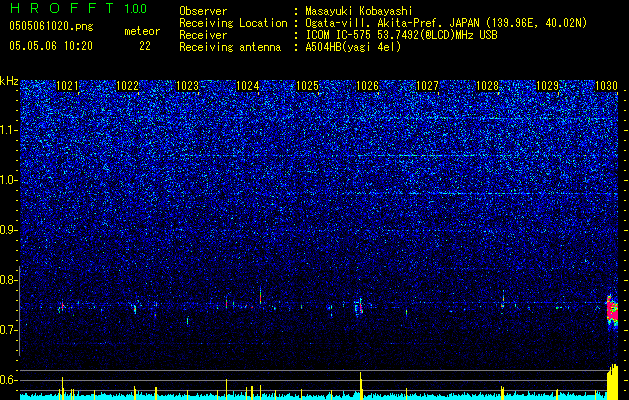Click the yellow intensity spike at 1026
Image resolution: width=629 pixels, height=400 pixels.
tap(361, 386)
